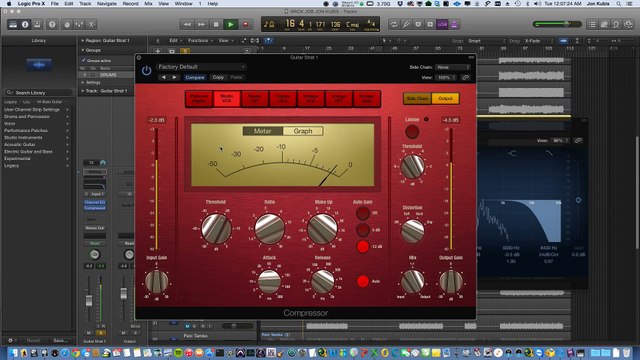Viewport: 640px width, 360px height.
Task: Open the Quick Help question mark icon
Action: coord(52,24)
